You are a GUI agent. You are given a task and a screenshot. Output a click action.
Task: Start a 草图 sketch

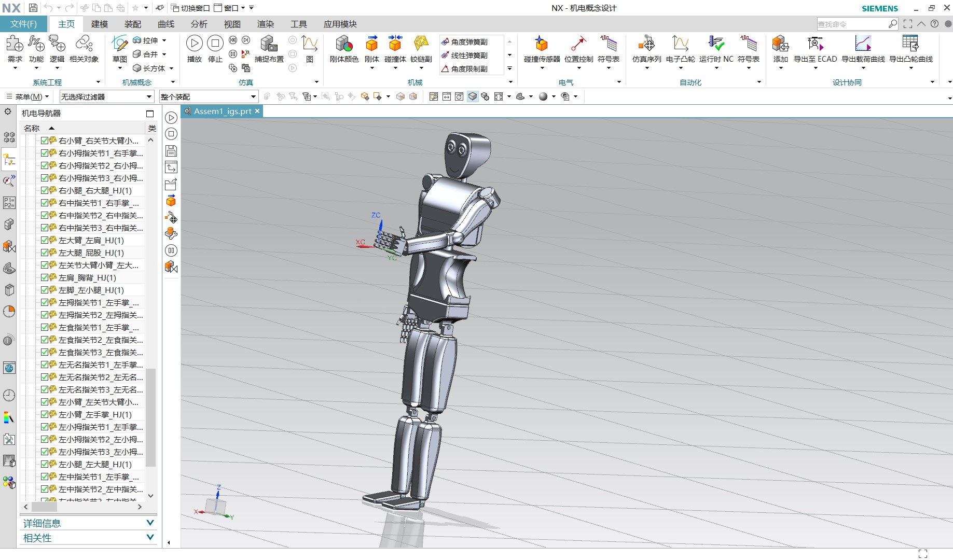point(120,44)
